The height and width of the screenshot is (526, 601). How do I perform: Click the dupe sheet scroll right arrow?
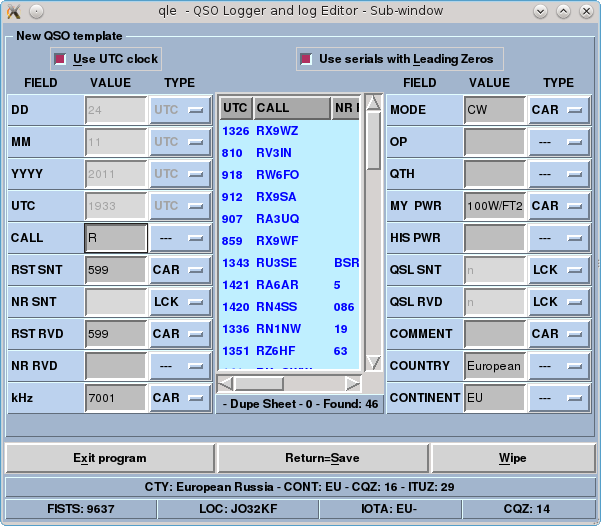point(352,383)
